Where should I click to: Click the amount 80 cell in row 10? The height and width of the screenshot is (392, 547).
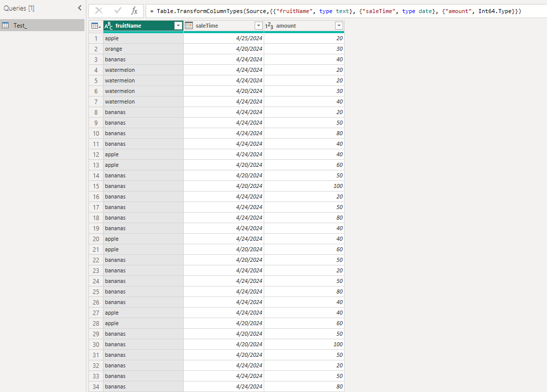[x=304, y=133]
